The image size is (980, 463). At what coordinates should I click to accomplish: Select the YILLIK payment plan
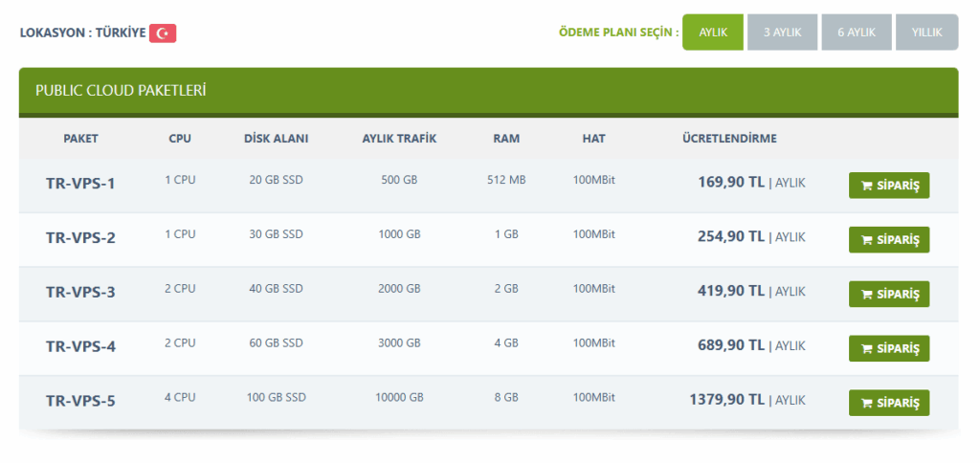coord(926,33)
